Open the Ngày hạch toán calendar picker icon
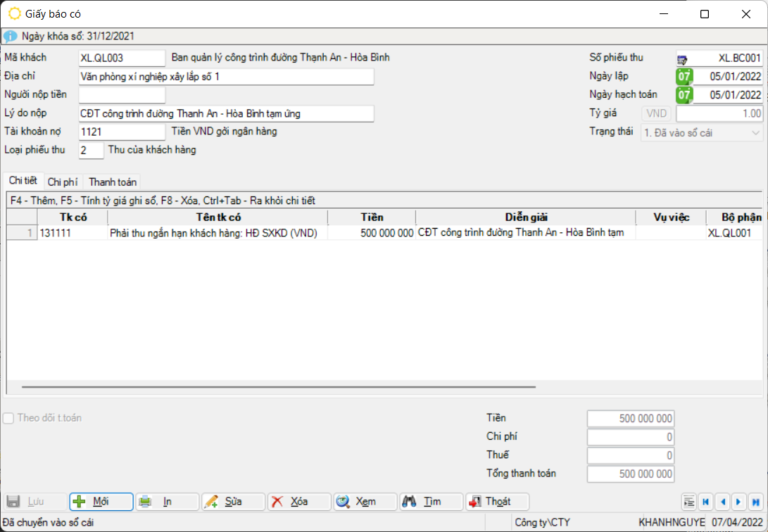The width and height of the screenshot is (768, 532). (684, 95)
